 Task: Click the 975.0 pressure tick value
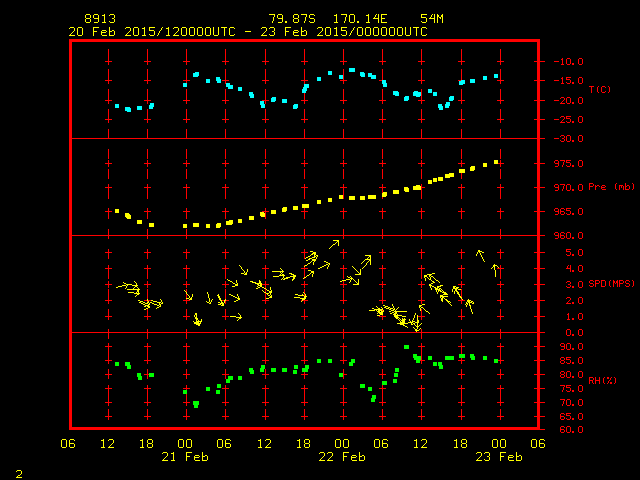coord(568,164)
